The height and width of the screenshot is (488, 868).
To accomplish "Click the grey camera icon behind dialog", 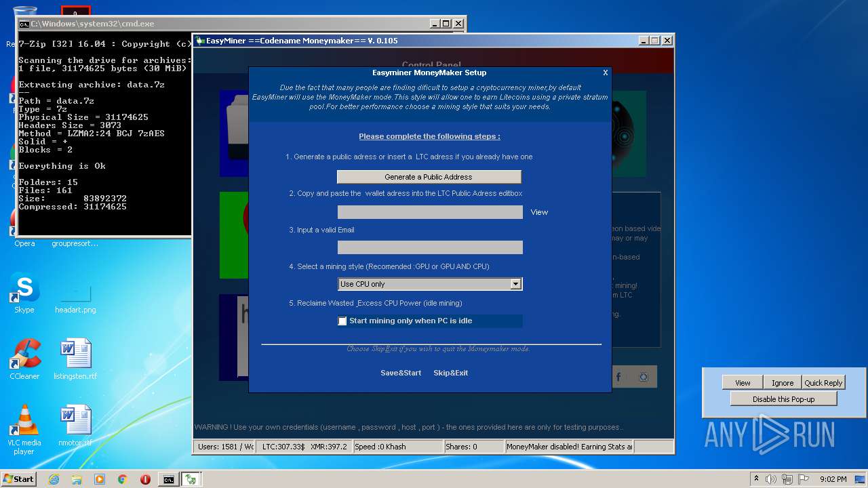I will click(x=644, y=377).
